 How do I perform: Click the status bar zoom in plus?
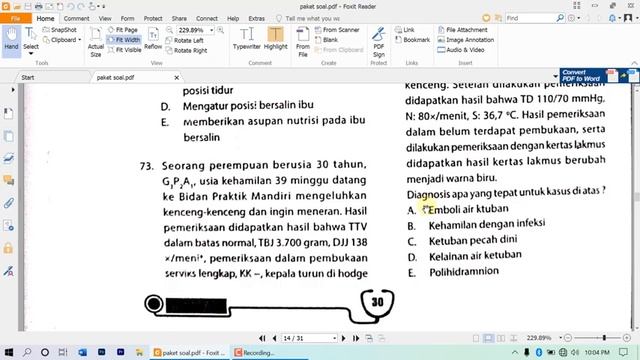point(627,338)
